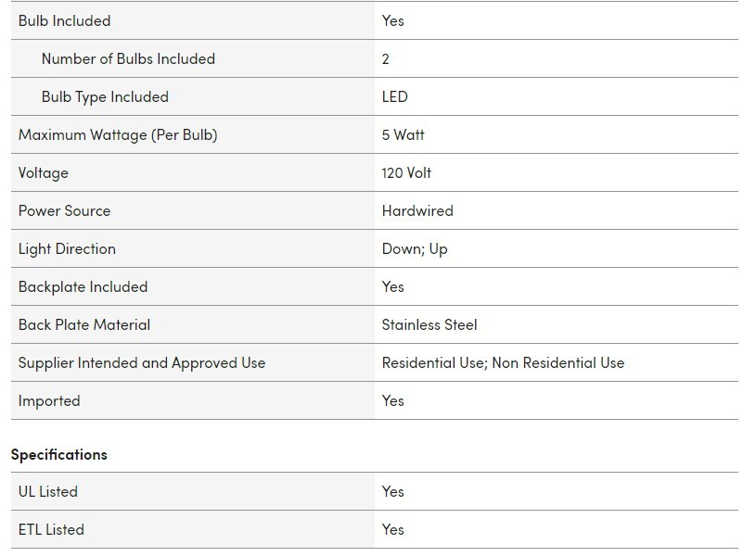Click the 5 Watt value
Screen dimensions: 756x557
coord(403,134)
